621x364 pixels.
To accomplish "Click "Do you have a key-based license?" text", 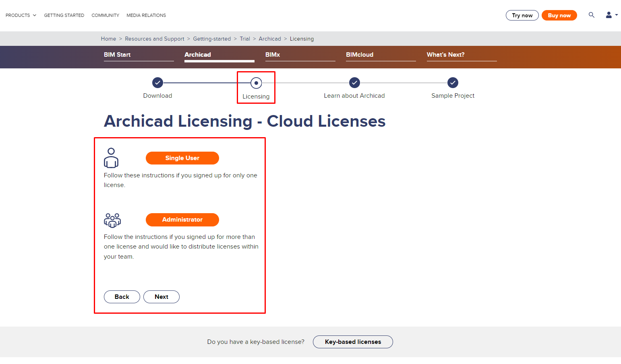I will point(256,342).
